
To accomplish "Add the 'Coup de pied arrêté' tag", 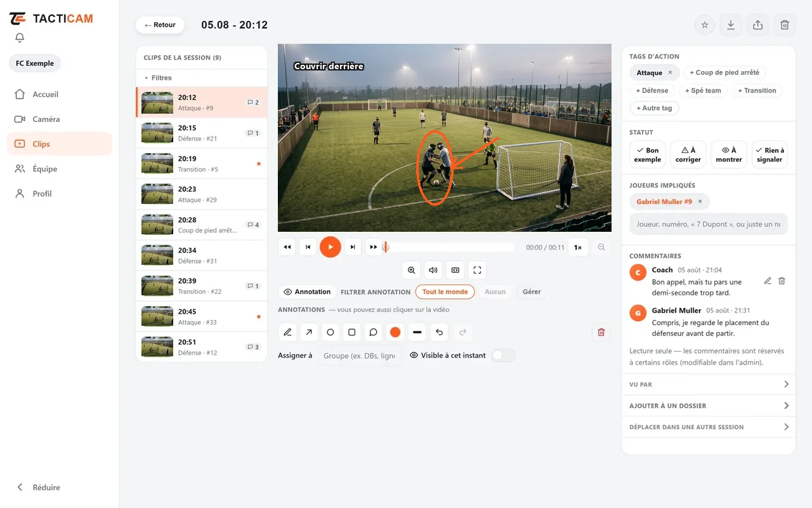I will [724, 72].
